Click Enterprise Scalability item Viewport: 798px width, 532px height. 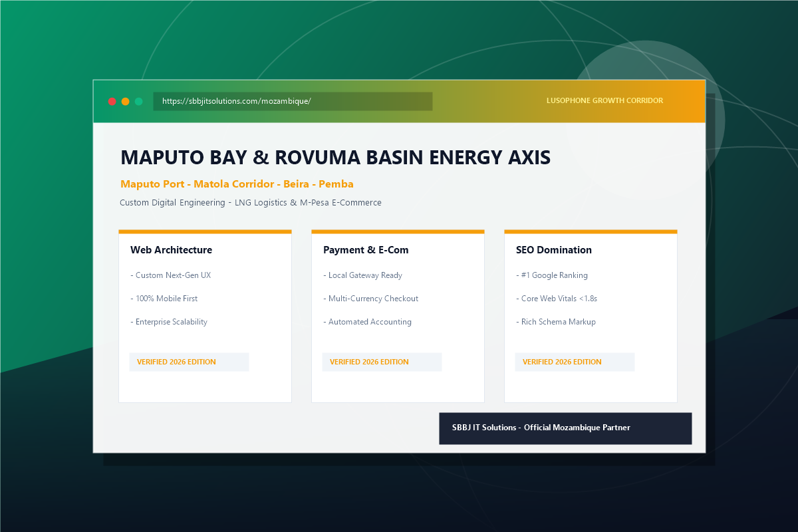click(169, 322)
